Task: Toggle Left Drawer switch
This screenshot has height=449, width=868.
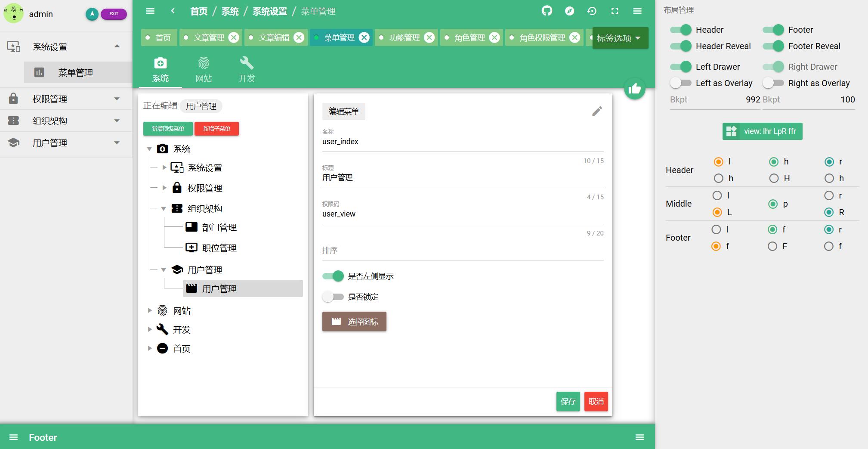Action: [681, 67]
